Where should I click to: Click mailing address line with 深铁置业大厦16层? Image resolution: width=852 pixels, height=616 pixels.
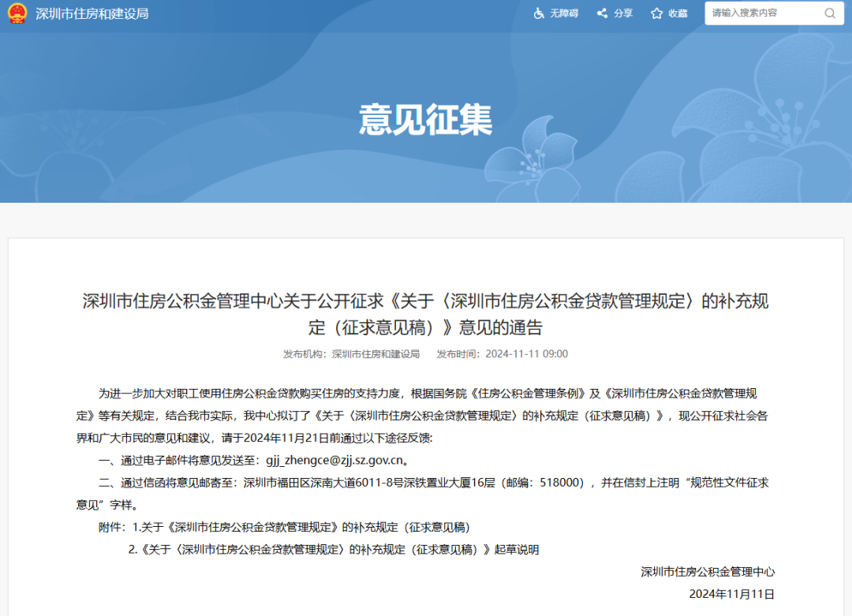point(433,483)
